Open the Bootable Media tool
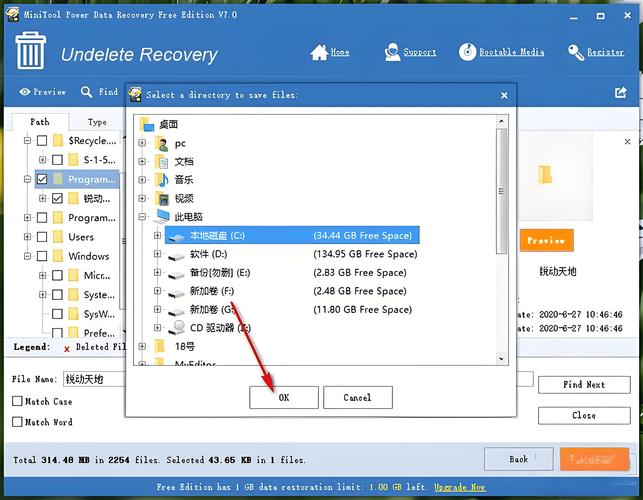 [468, 52]
